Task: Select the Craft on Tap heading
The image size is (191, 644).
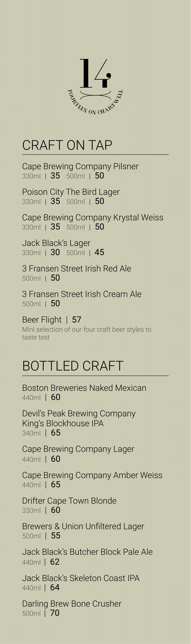Action: [67, 145]
